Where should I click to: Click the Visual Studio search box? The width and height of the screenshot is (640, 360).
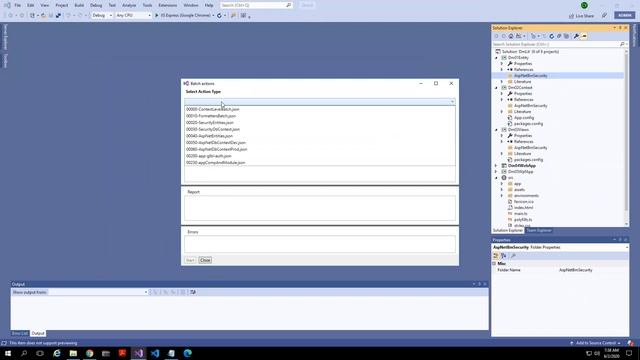pyautogui.click(x=256, y=5)
